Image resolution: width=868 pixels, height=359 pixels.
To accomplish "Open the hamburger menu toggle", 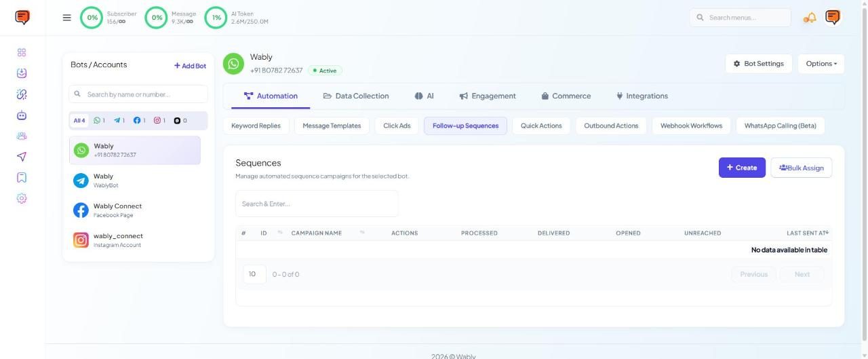I will [66, 18].
